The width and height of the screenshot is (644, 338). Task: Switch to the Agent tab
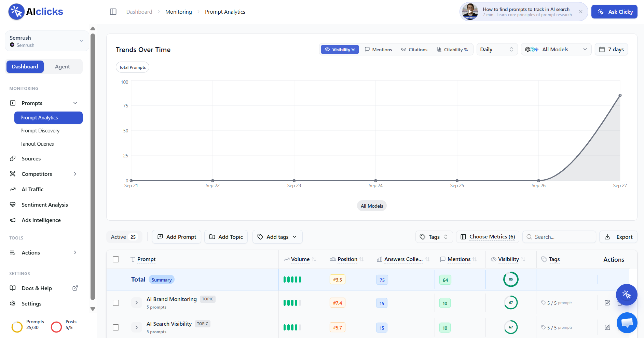tap(63, 67)
